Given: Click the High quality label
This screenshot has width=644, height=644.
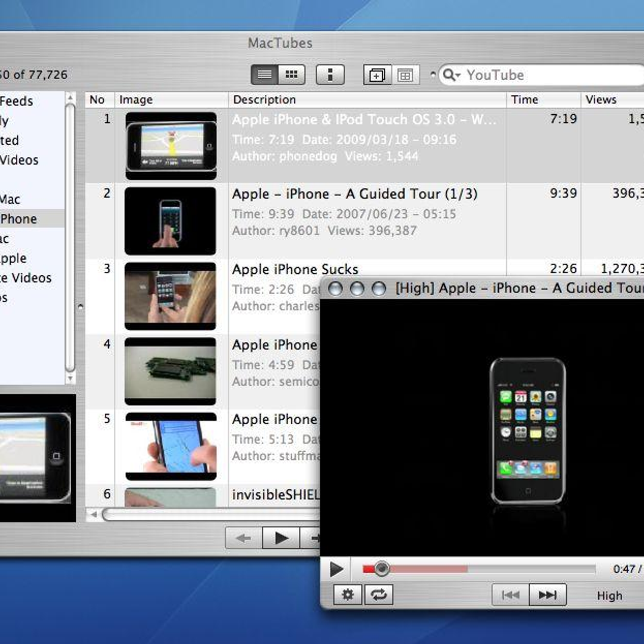Looking at the screenshot, I should 609,596.
